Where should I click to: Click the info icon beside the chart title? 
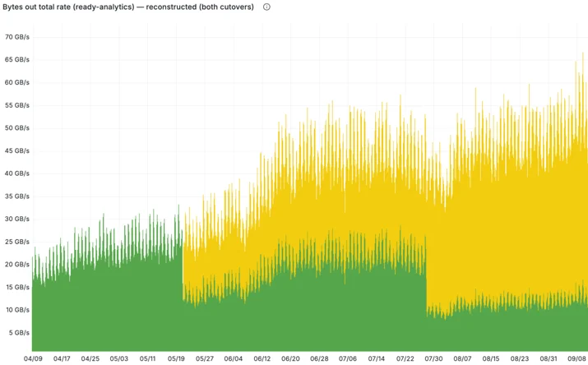pos(266,7)
